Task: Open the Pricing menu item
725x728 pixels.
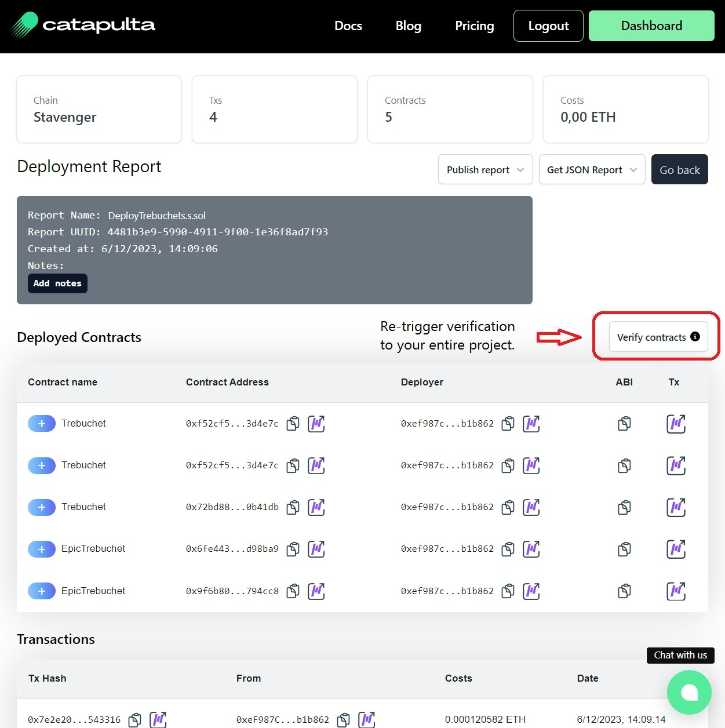Action: coord(474,26)
